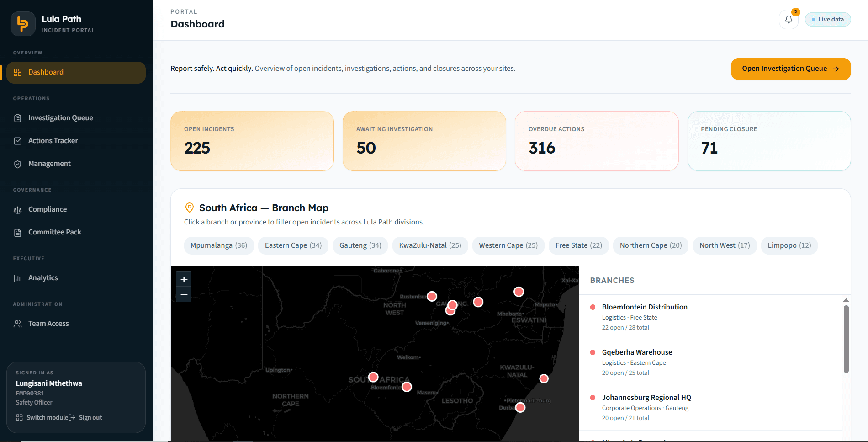Click scroll-up arrow in branches list

click(846, 300)
